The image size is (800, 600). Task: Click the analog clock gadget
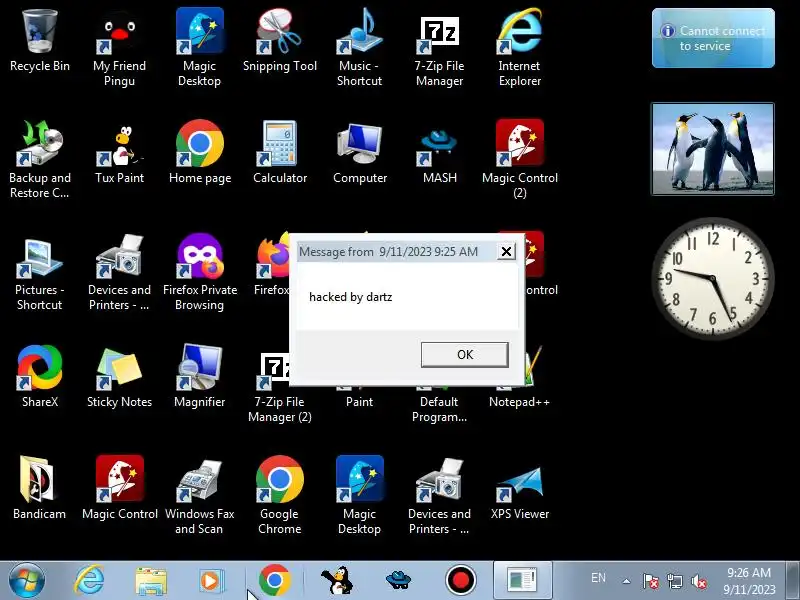click(713, 279)
